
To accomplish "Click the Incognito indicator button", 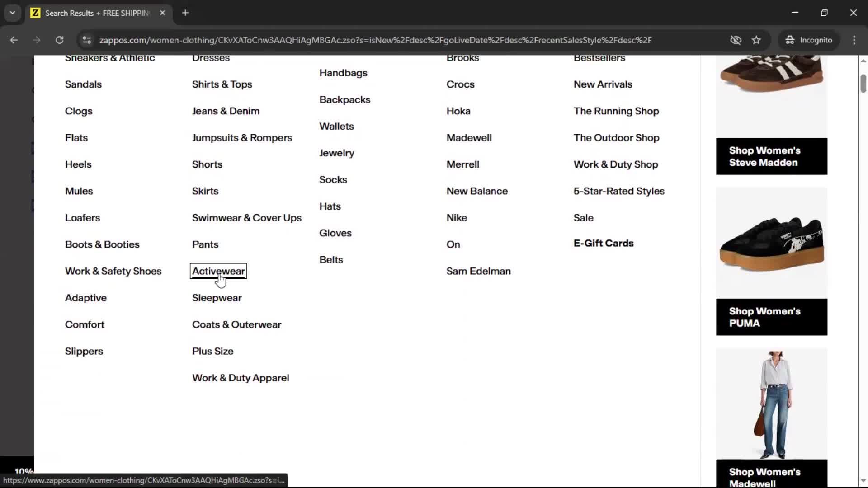I will pyautogui.click(x=809, y=40).
